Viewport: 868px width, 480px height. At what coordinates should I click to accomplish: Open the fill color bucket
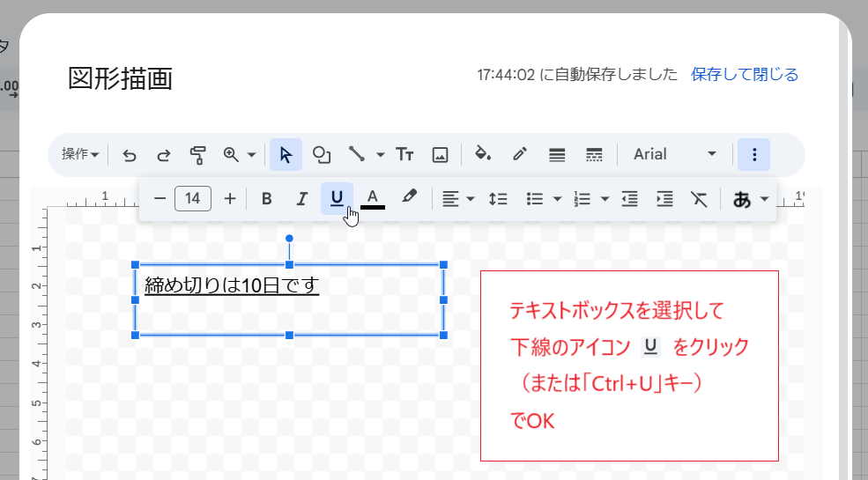483,154
